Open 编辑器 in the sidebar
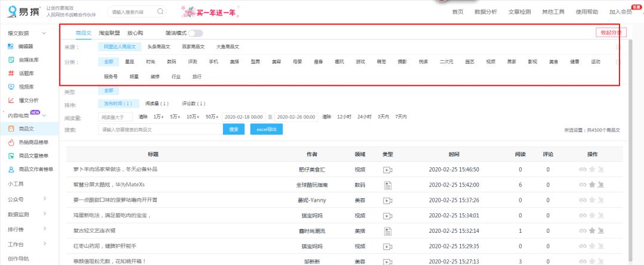Image resolution: width=644 pixels, height=265 pixels. coord(26,46)
